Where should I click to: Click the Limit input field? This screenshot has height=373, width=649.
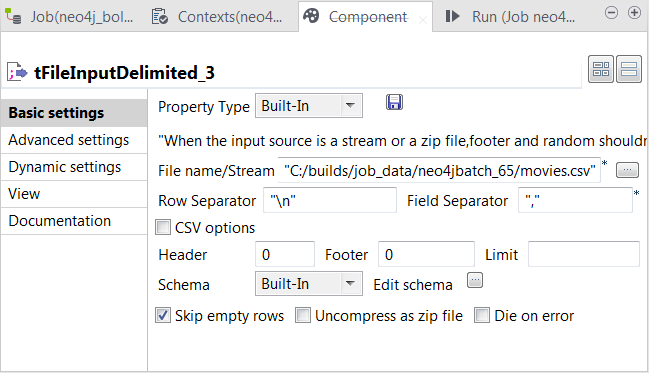point(584,255)
